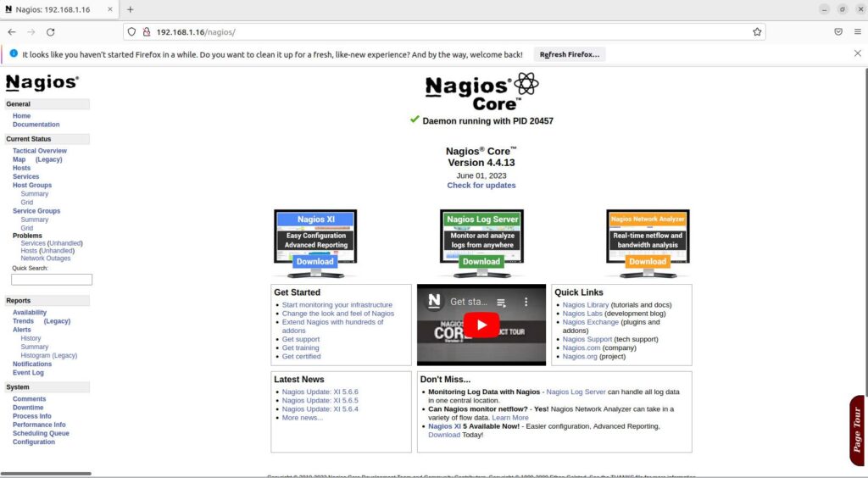The image size is (868, 478).
Task: Open Scheduling Queue
Action: click(41, 433)
